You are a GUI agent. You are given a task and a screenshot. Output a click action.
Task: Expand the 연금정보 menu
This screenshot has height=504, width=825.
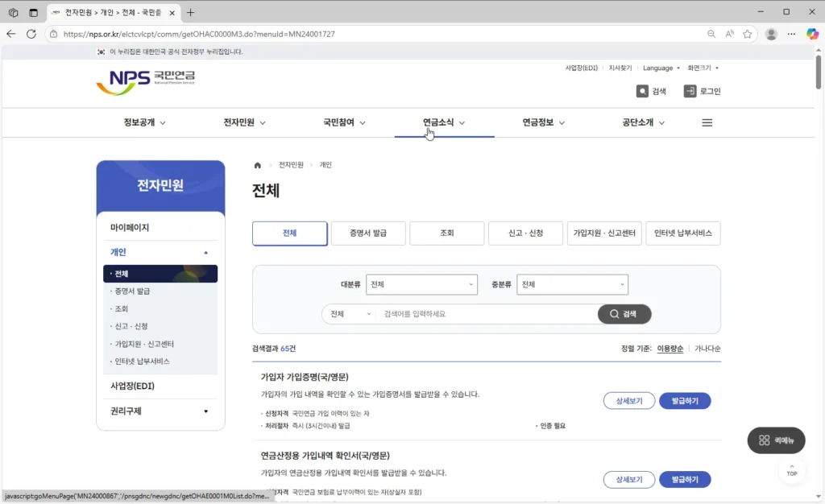click(544, 122)
